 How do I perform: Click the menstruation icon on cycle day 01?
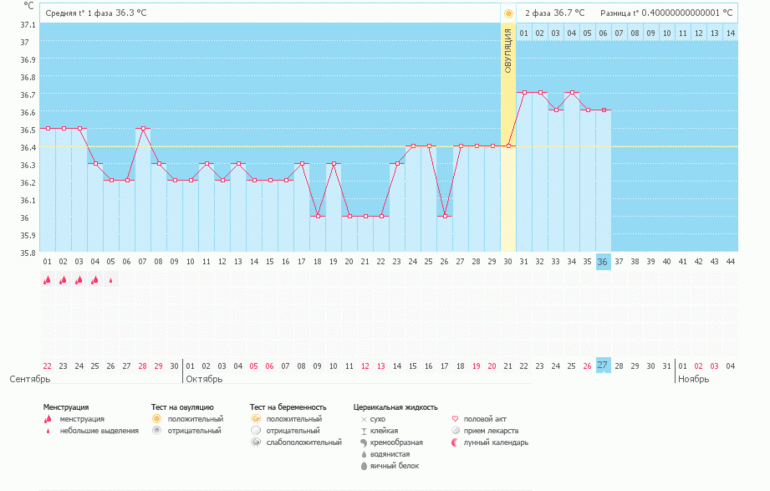(47, 281)
